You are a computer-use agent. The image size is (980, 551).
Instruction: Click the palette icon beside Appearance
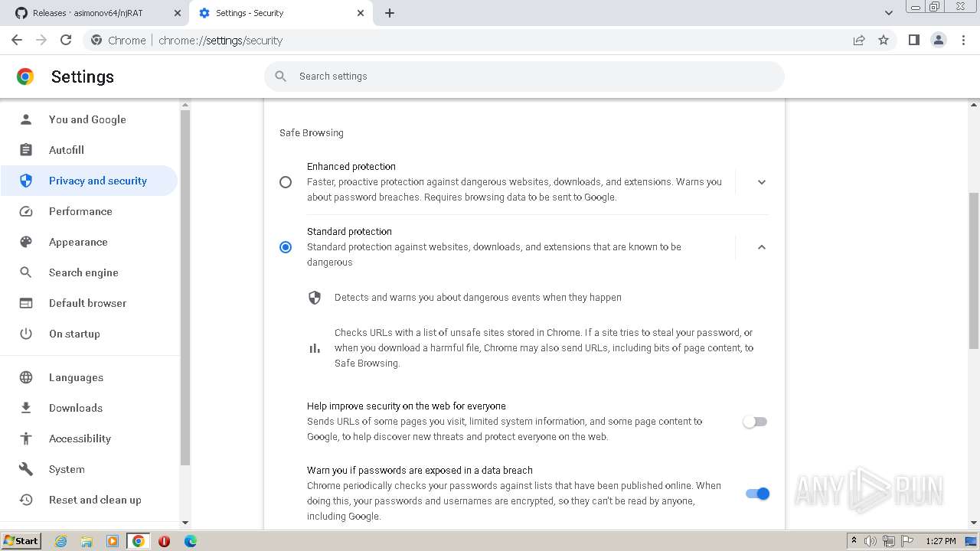26,242
